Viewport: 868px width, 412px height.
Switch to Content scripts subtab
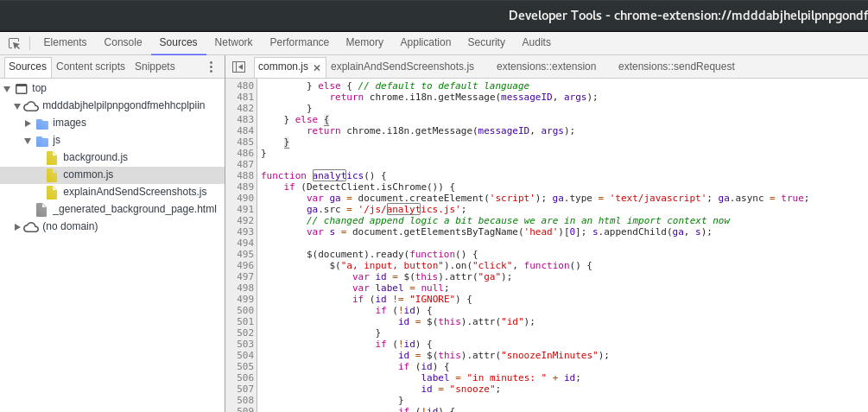[x=91, y=67]
